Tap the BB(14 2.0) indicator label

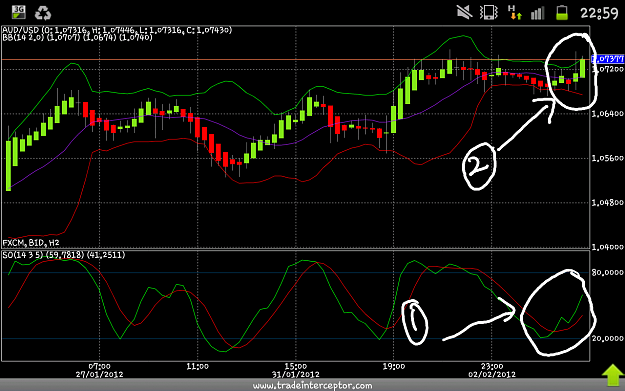click(77, 37)
